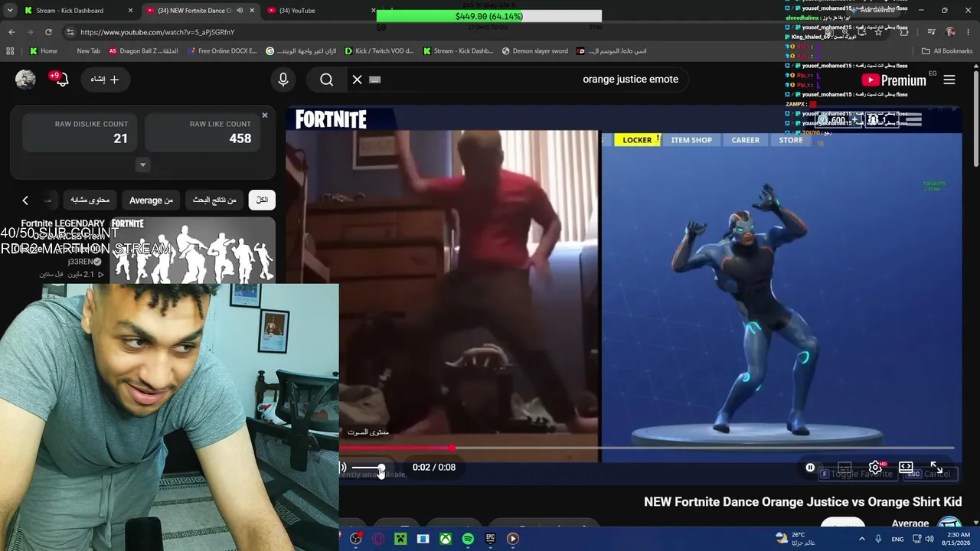The image size is (980, 551).
Task: Expand the raw like count panel
Action: coord(142,165)
